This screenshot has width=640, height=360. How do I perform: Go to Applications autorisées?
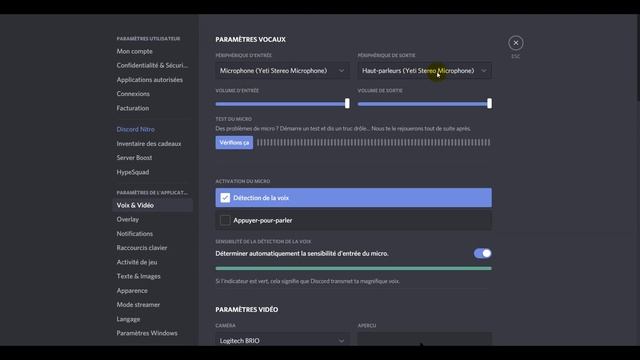coord(150,80)
